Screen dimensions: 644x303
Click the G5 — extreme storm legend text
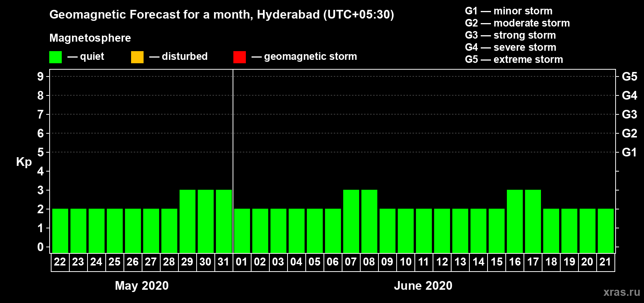(514, 59)
